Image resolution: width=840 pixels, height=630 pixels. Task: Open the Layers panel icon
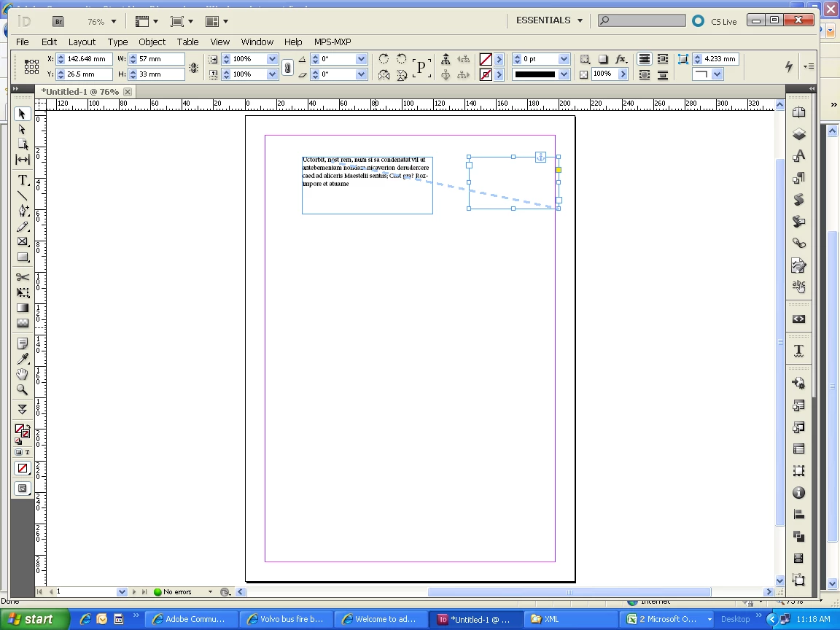[x=798, y=134]
